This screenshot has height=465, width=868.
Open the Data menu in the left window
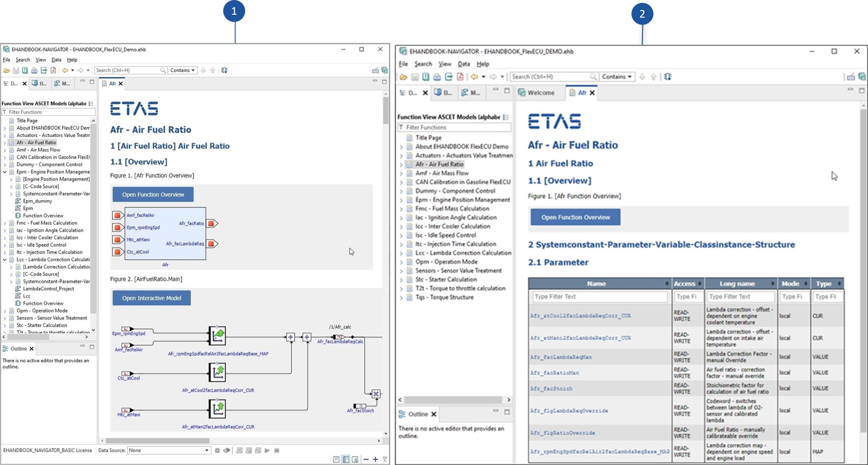click(x=56, y=60)
